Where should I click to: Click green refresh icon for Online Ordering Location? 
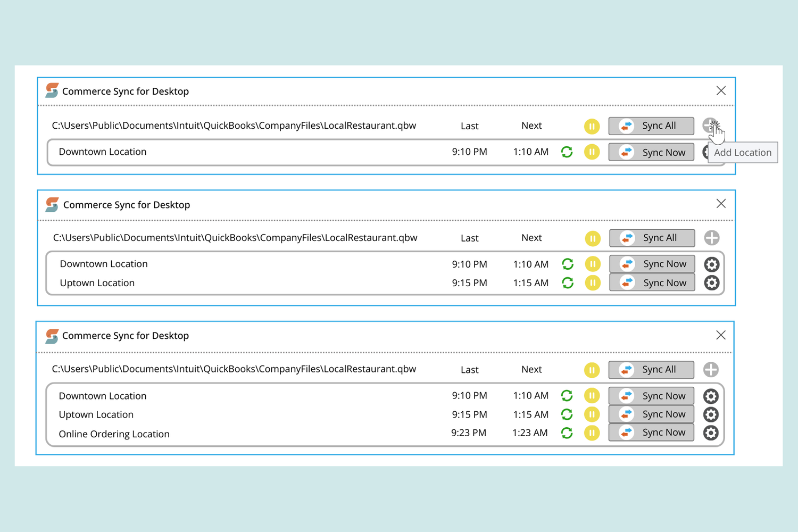[x=567, y=433]
